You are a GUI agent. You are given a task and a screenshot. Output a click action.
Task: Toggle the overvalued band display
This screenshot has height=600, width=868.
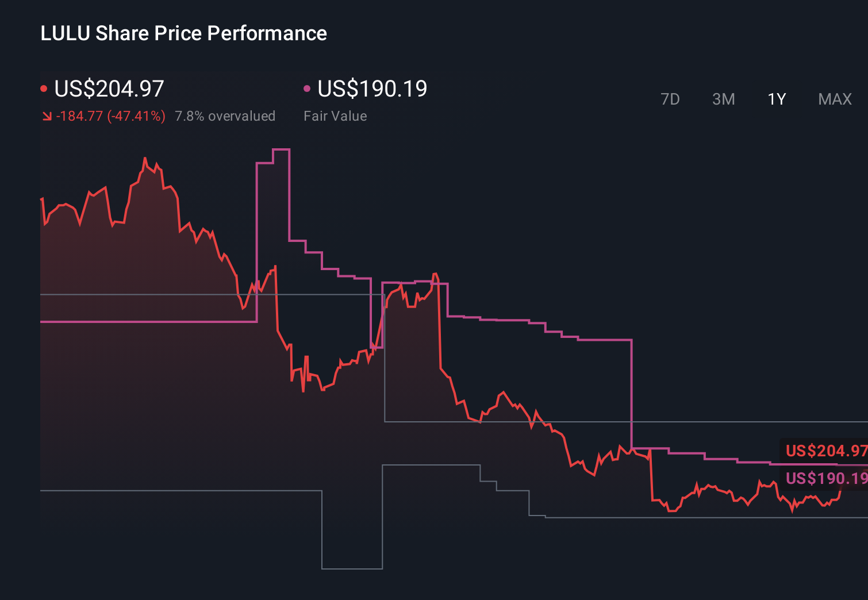[225, 116]
